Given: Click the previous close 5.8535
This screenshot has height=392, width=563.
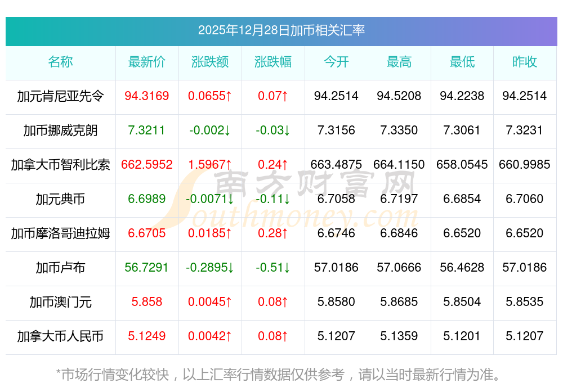Looking at the screenshot, I should [524, 302].
